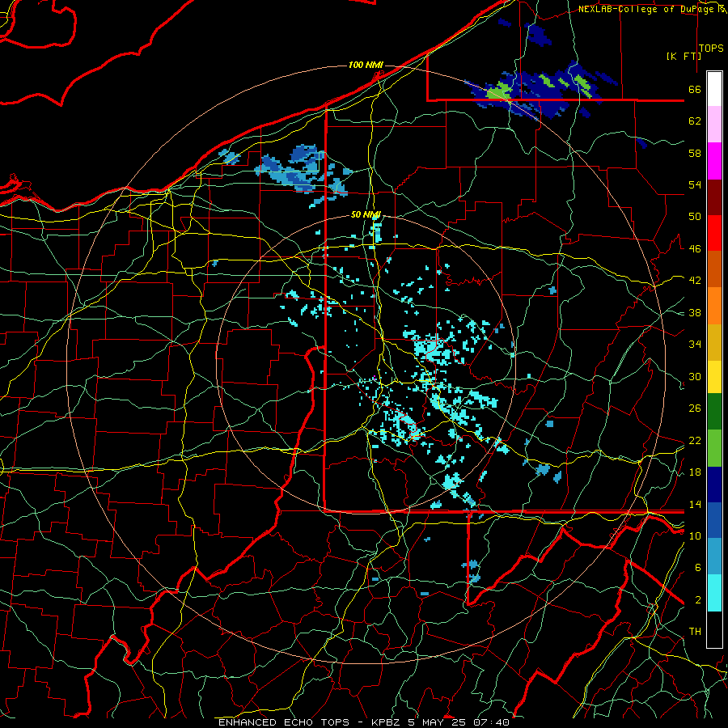This screenshot has height=728, width=728.
Task: Click the "2" legend value
Action: (698, 600)
